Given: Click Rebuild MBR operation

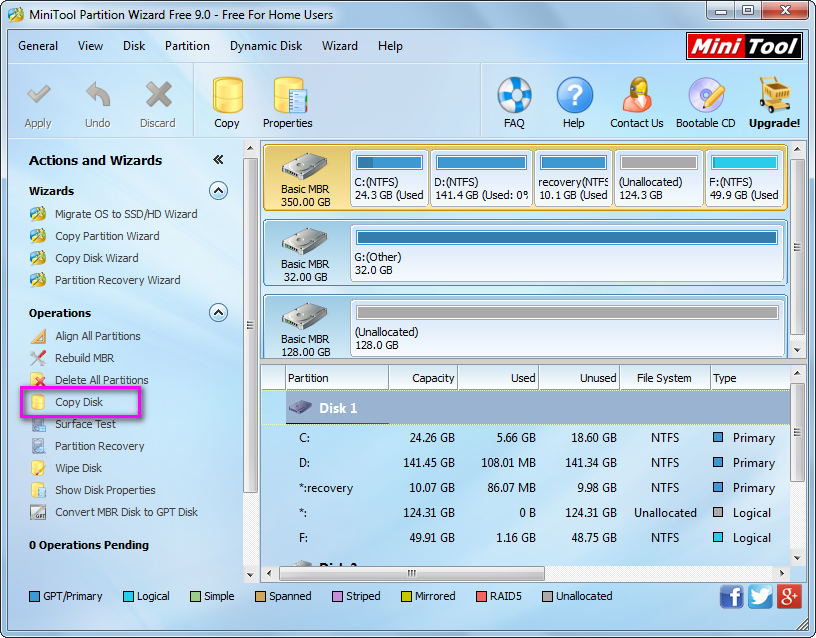Looking at the screenshot, I should pyautogui.click(x=84, y=358).
